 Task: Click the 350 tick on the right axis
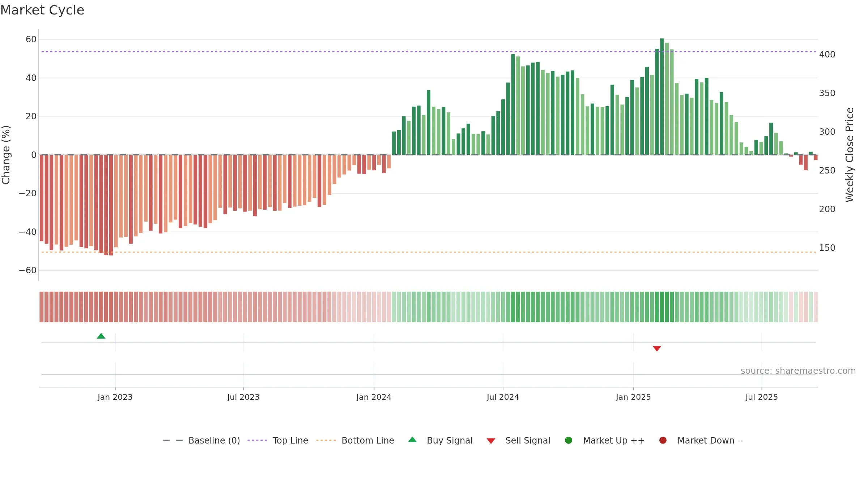pyautogui.click(x=827, y=93)
